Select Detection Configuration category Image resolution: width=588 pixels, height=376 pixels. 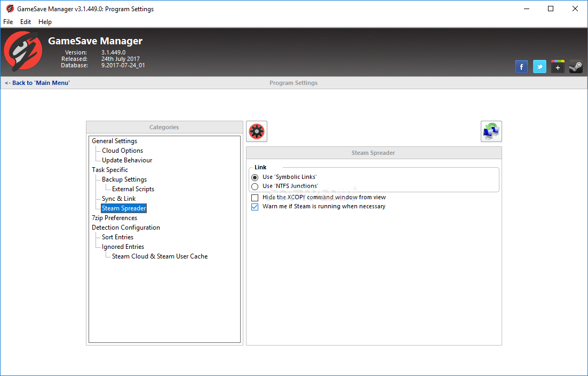click(x=125, y=228)
